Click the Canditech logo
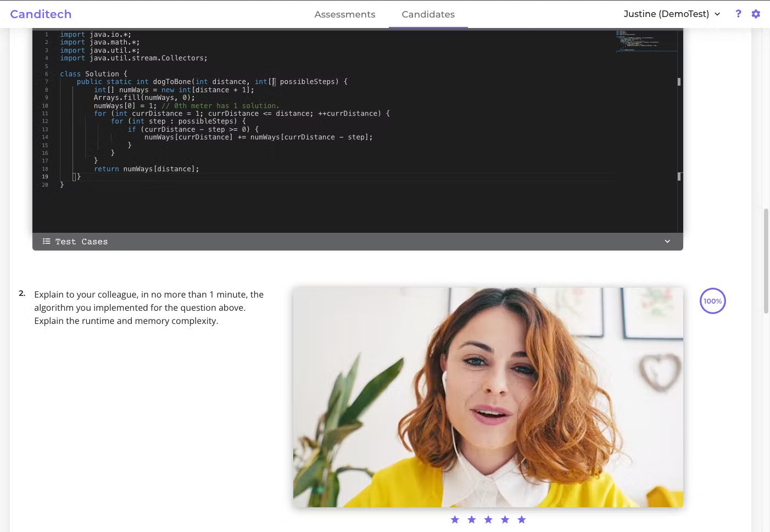The height and width of the screenshot is (532, 770). tap(41, 14)
